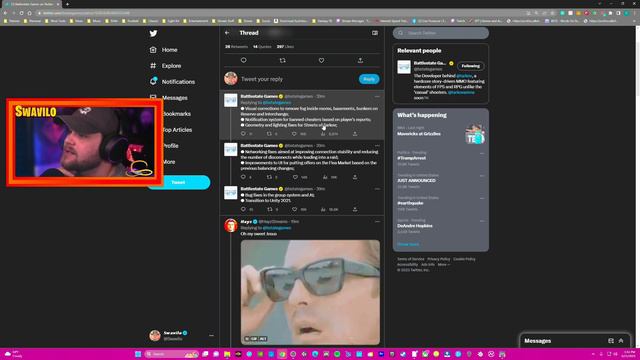Click the Windows taskbar search box
640x360 pixels.
click(171, 354)
